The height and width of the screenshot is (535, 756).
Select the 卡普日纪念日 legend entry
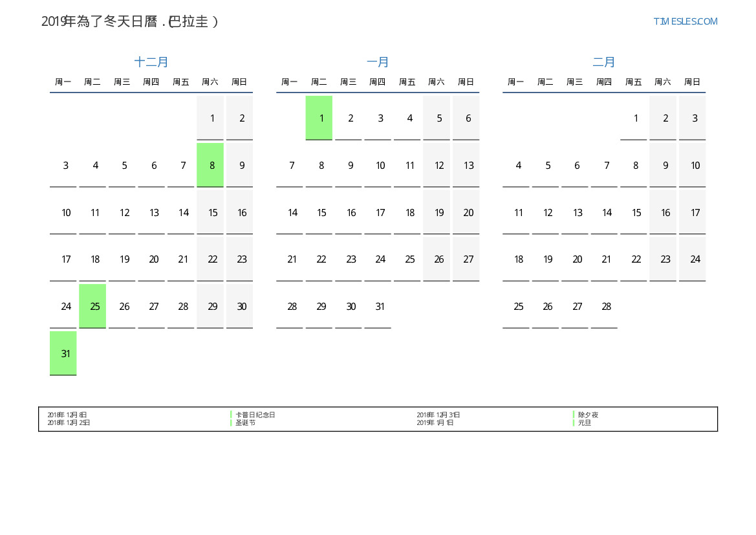point(255,415)
